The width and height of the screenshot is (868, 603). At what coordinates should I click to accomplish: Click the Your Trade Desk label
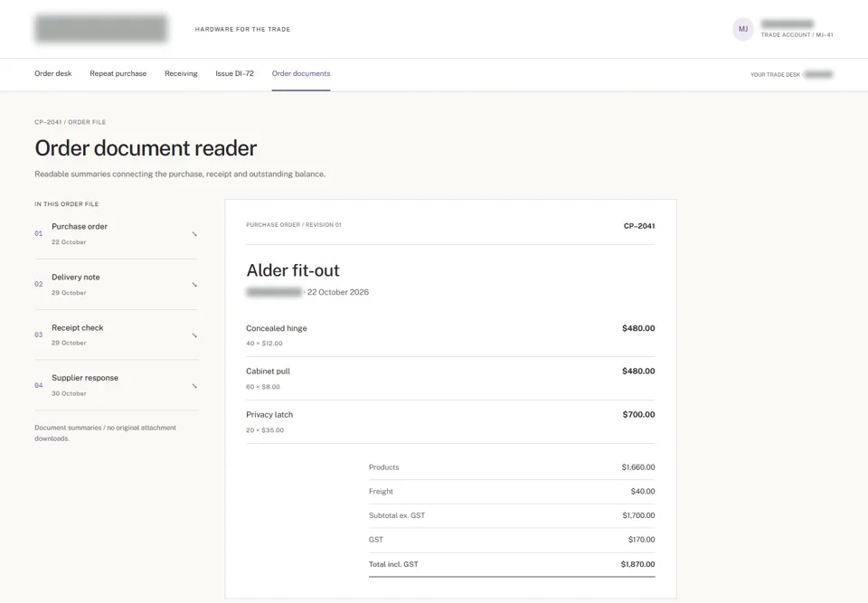click(776, 75)
